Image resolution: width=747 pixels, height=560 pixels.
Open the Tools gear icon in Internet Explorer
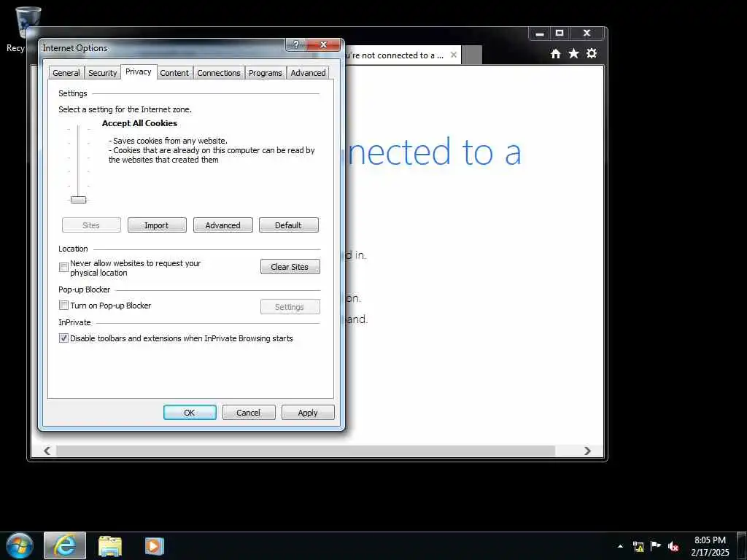click(x=592, y=53)
